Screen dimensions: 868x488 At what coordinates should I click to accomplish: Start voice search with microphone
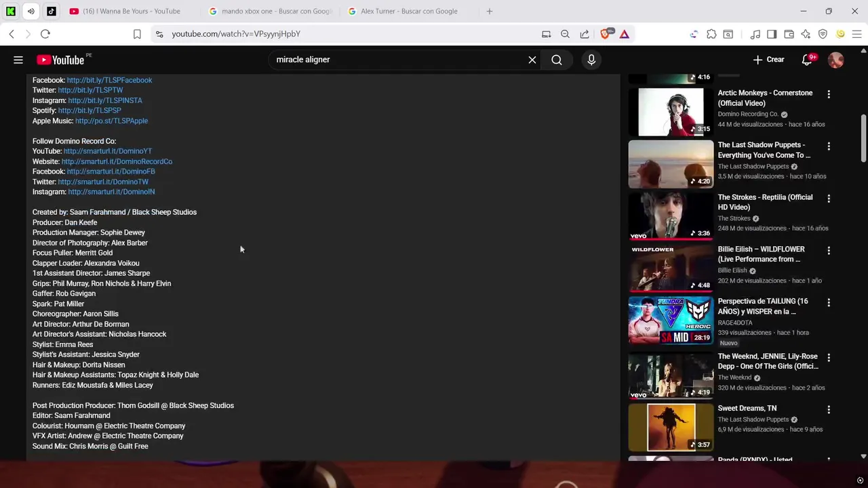[591, 60]
